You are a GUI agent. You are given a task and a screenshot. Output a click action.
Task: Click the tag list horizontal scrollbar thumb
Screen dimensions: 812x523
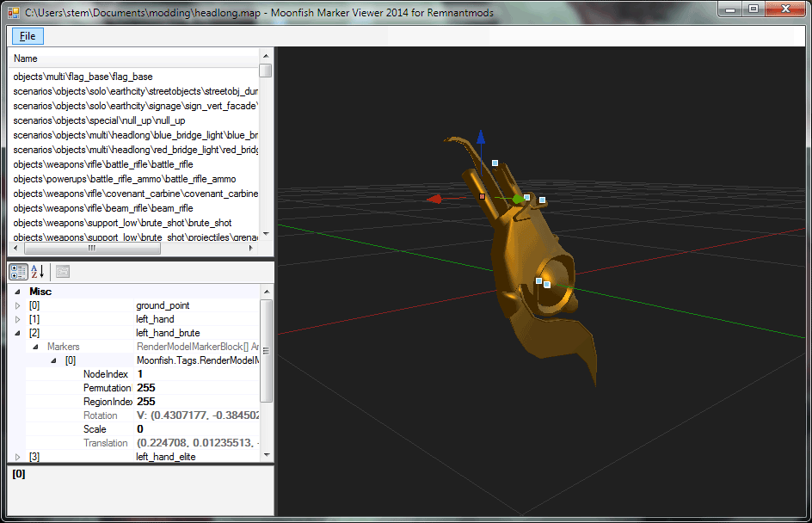(x=92, y=248)
